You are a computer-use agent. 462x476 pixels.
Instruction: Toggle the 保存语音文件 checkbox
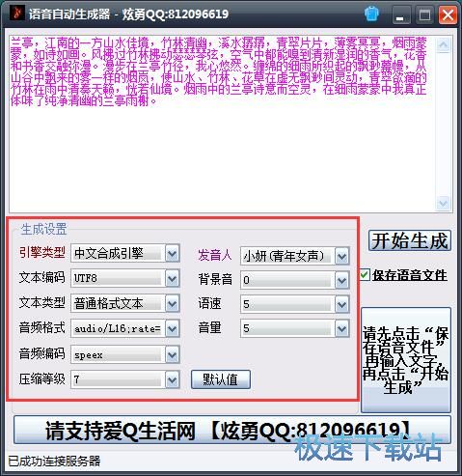365,274
